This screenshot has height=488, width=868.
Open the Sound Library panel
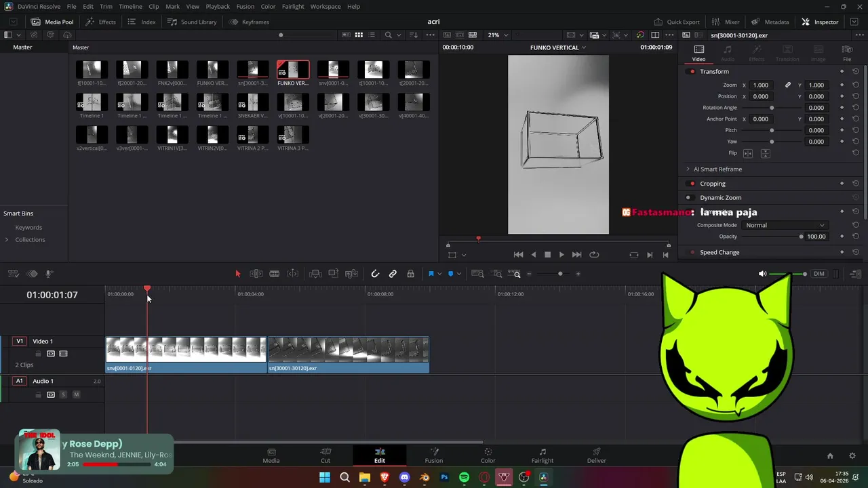[193, 22]
